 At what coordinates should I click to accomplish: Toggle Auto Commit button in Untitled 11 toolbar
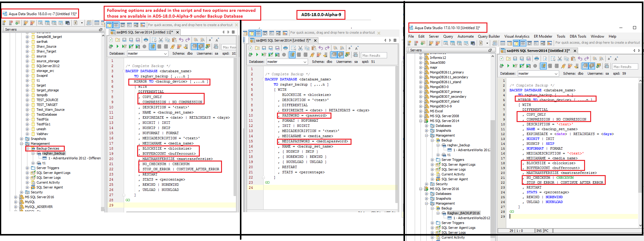coord(153,46)
